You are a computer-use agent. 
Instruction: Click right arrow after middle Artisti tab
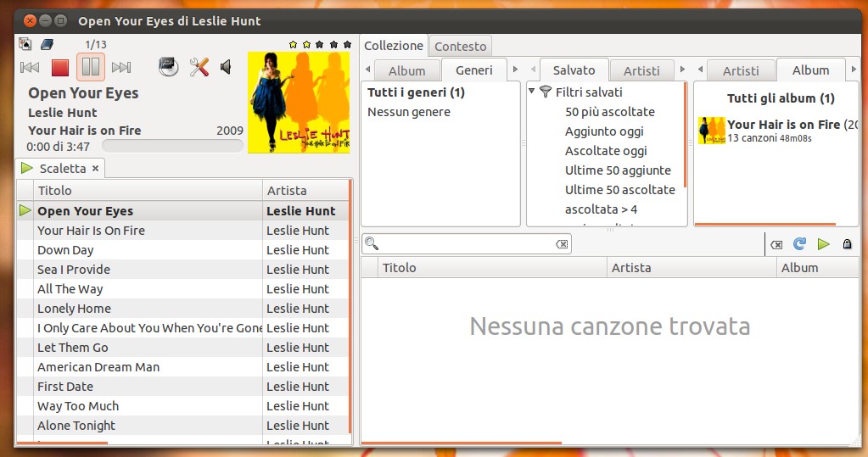pos(682,70)
